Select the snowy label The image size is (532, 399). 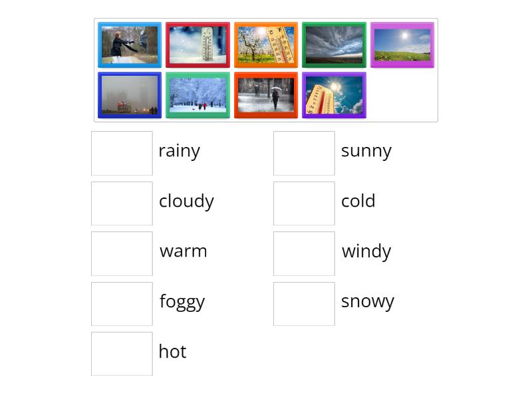[367, 301]
